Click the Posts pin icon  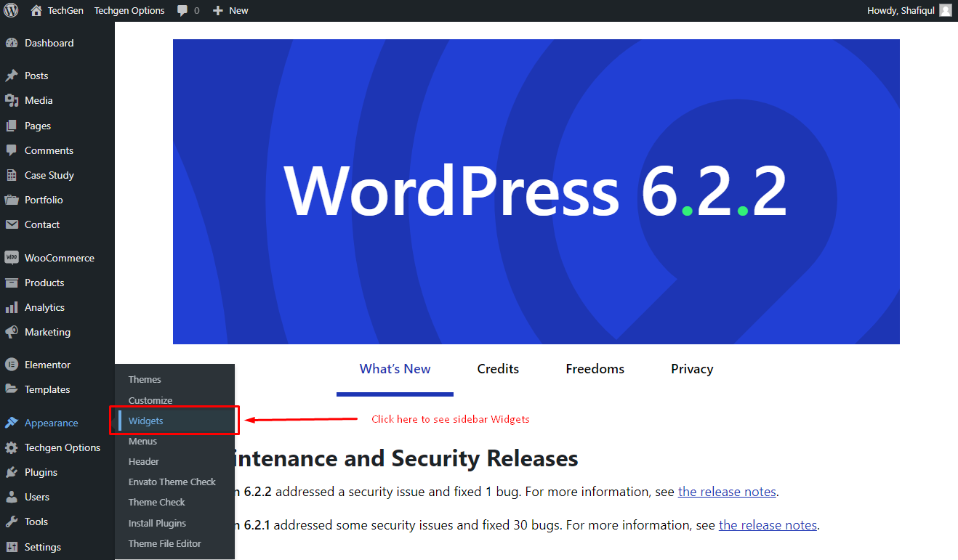click(11, 76)
